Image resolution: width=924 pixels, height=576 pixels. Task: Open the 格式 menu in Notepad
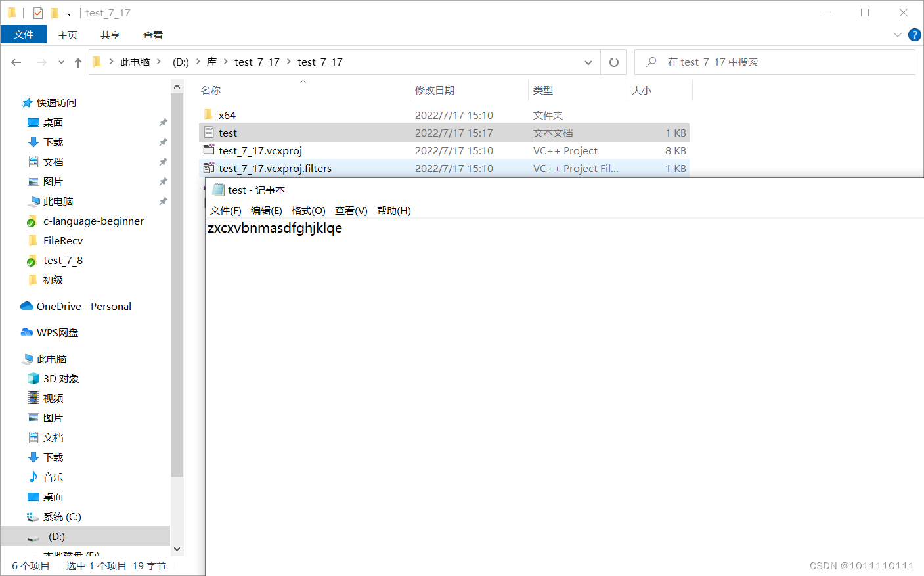coord(308,211)
